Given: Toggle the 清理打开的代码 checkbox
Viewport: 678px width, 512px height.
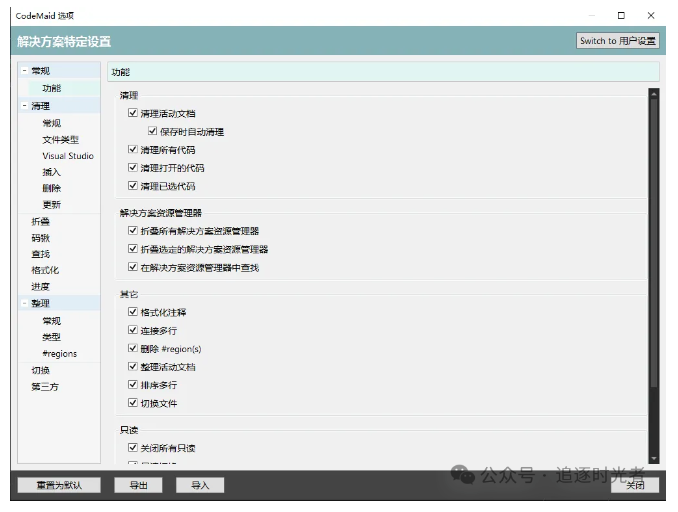Looking at the screenshot, I should [133, 167].
